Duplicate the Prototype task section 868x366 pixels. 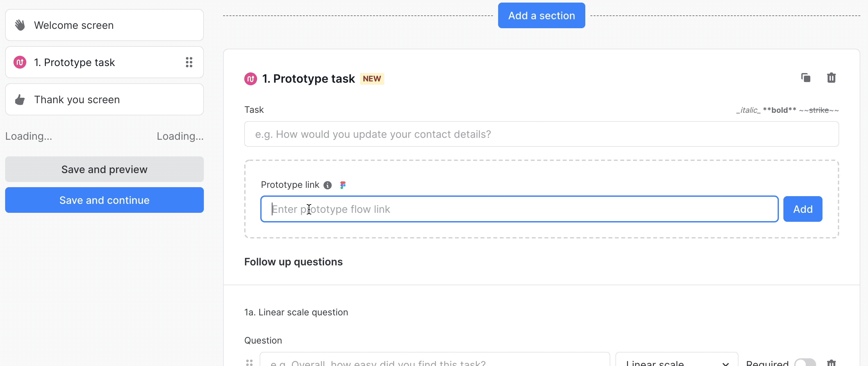(x=805, y=78)
